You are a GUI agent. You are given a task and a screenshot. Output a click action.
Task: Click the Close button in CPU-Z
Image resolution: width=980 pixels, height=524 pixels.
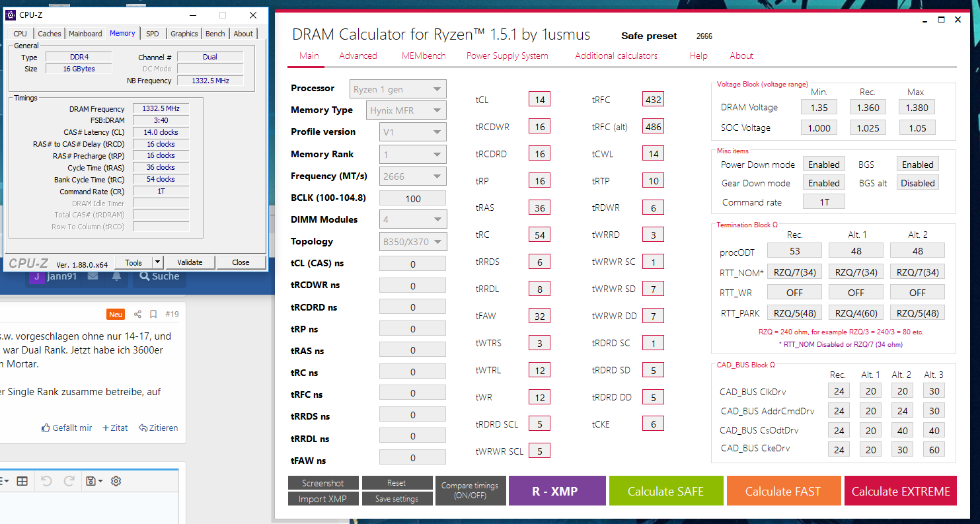(x=241, y=262)
